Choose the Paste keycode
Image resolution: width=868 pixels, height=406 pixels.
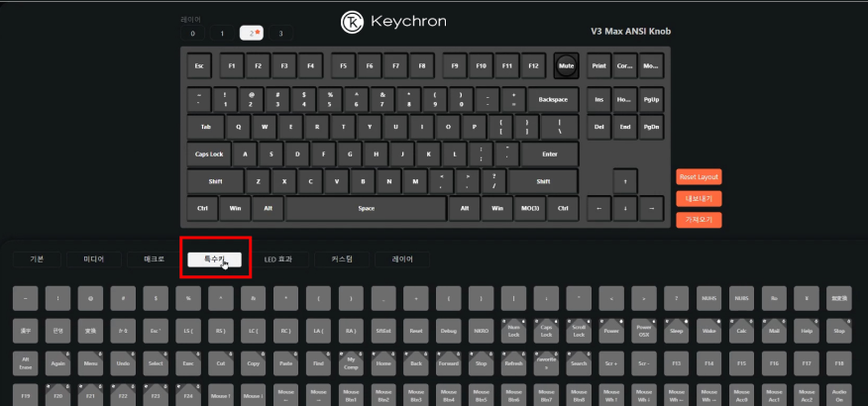pos(285,363)
